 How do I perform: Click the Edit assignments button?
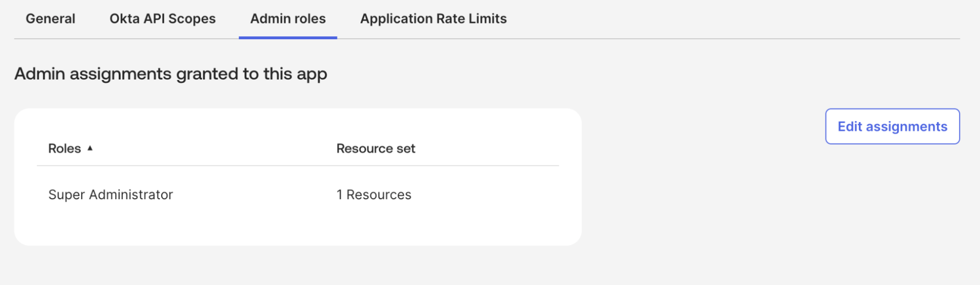point(892,127)
